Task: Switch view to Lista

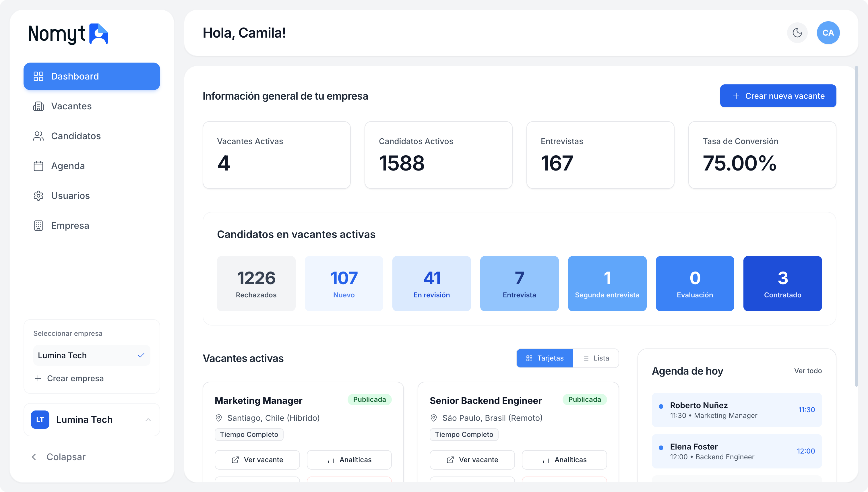Action: [596, 358]
